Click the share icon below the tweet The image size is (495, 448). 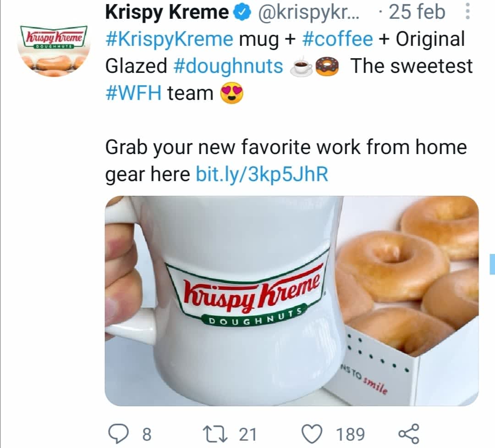tap(408, 433)
